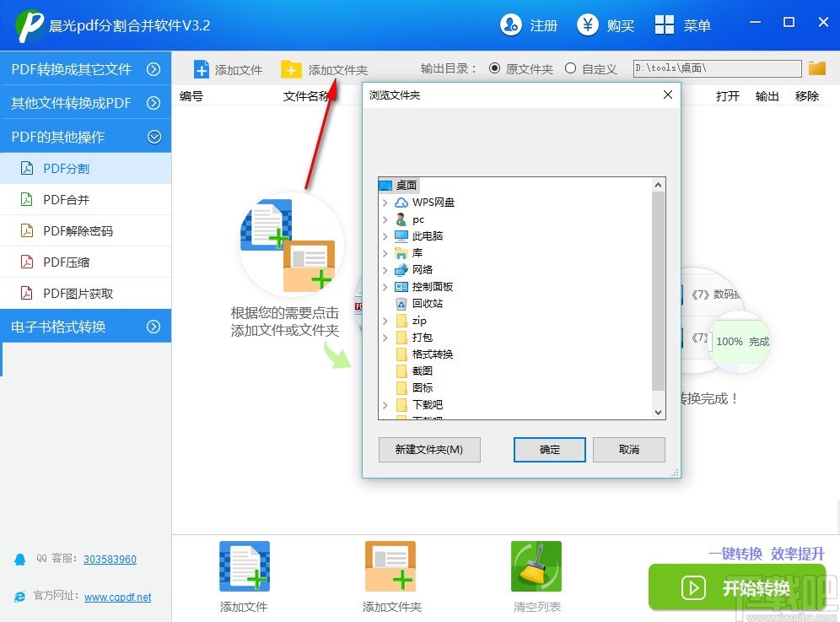Click the 添加文件 icon at bottom
The height and width of the screenshot is (622, 840).
coord(243,565)
